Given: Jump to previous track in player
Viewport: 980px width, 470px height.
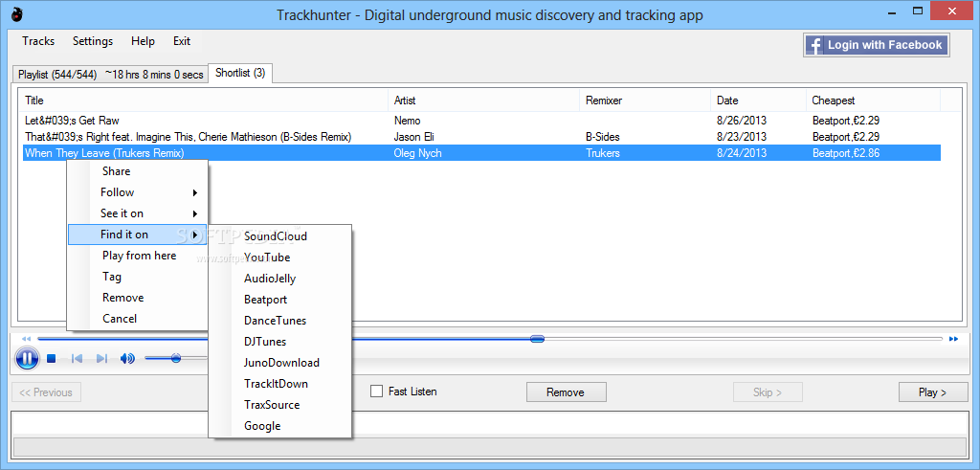Looking at the screenshot, I should point(77,359).
